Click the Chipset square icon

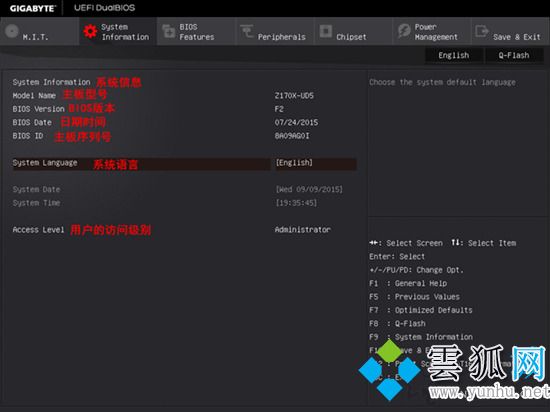point(326,31)
